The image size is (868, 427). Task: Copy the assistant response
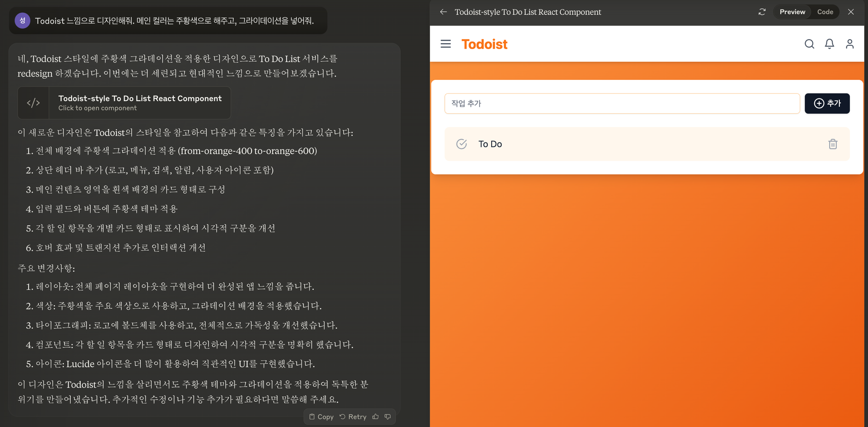pyautogui.click(x=321, y=417)
